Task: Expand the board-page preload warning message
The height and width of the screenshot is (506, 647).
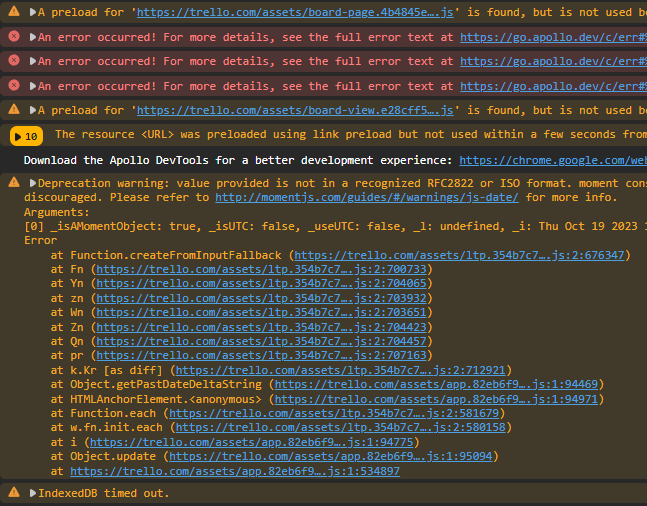Action: pos(33,12)
